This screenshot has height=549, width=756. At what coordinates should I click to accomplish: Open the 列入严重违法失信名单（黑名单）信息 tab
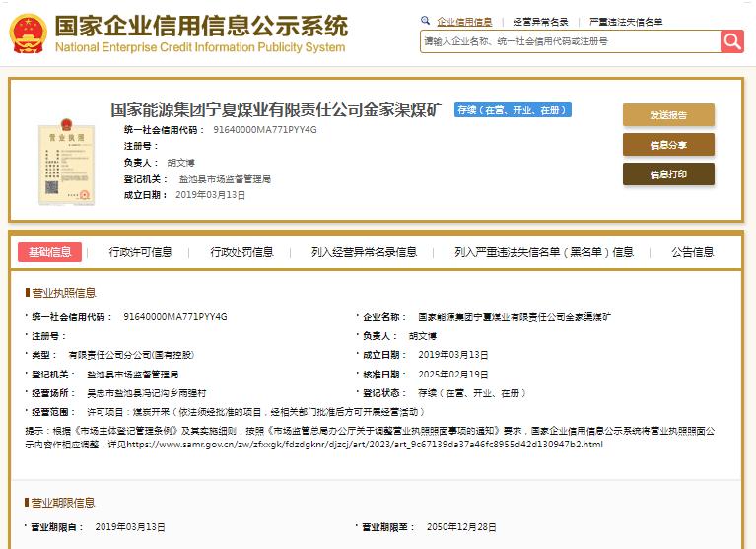[544, 252]
